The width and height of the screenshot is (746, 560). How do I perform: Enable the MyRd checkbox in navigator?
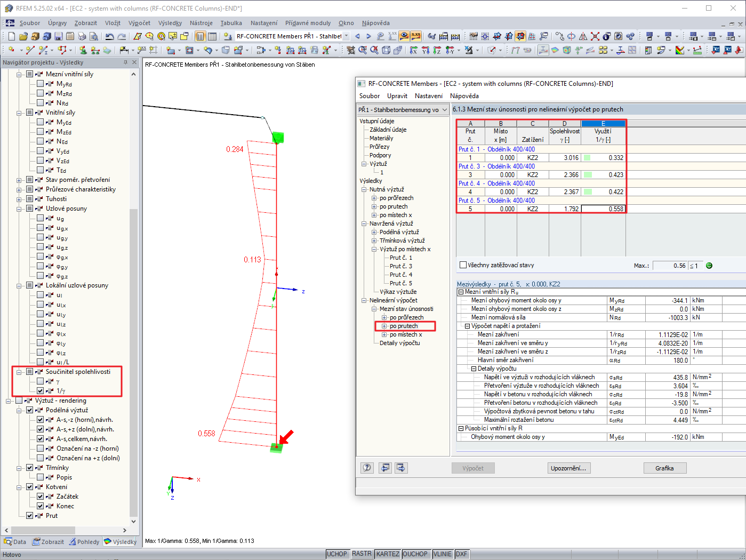(x=41, y=84)
